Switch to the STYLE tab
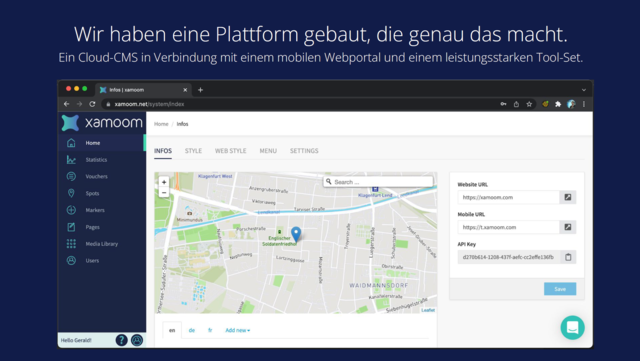Screen dimensions: 640x361 tap(193, 151)
